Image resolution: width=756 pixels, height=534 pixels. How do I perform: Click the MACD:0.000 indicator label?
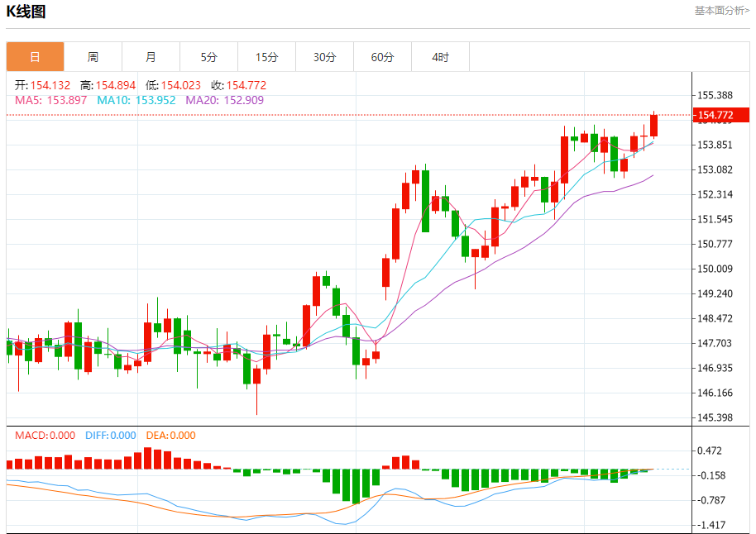[x=45, y=436]
